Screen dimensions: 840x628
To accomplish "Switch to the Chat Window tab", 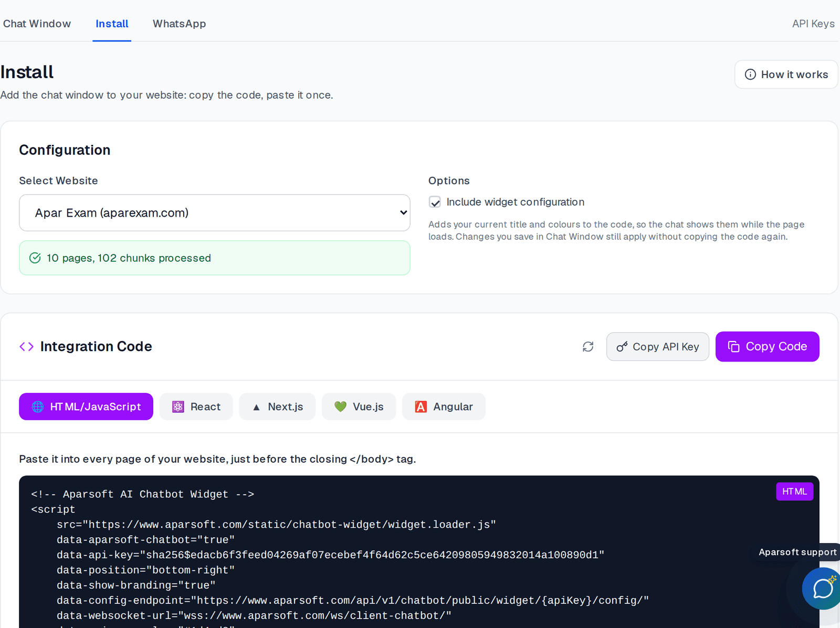I will tap(37, 24).
